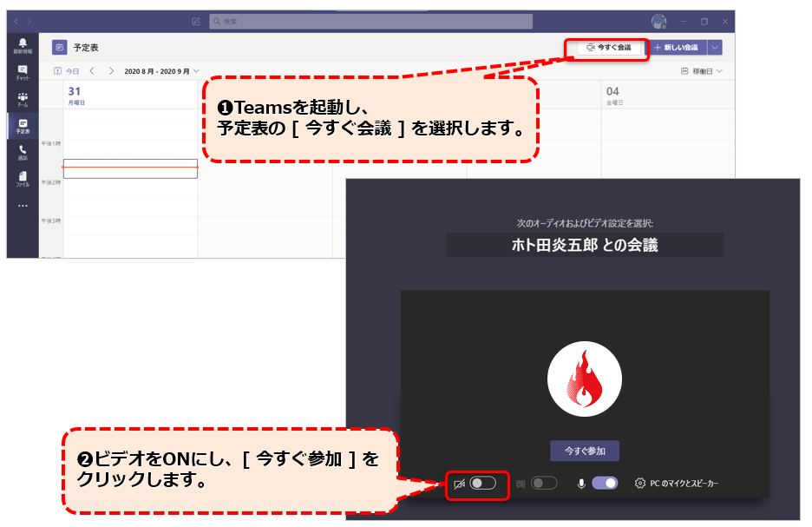812x527 pixels.
Task: Open the 2020 8月 - 2020 9月 date picker
Action: pos(161,71)
